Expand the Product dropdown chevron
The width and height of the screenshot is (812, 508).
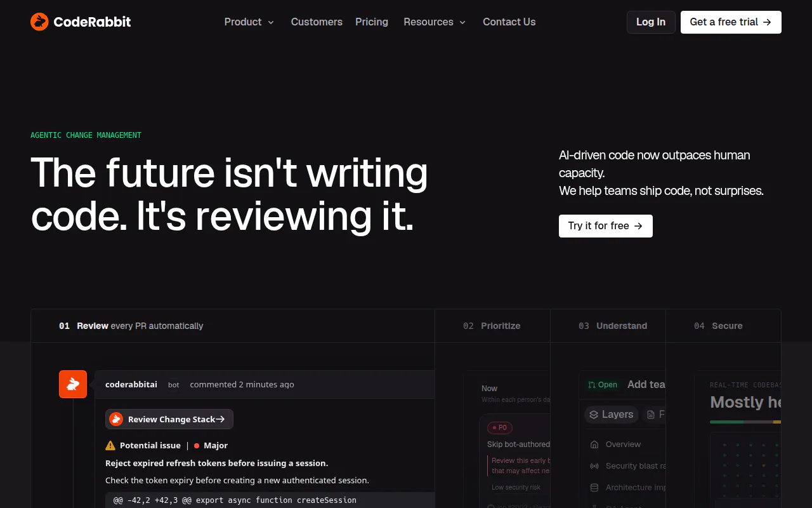coord(271,22)
